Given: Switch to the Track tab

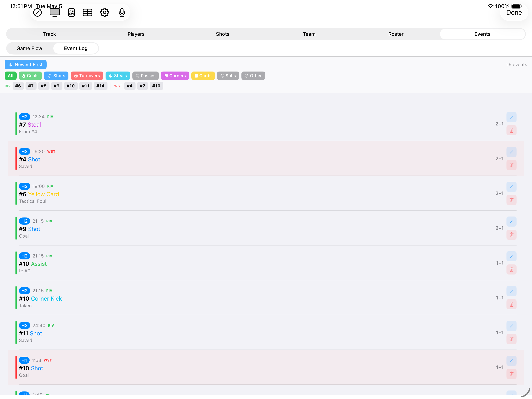Looking at the screenshot, I should pyautogui.click(x=49, y=34).
